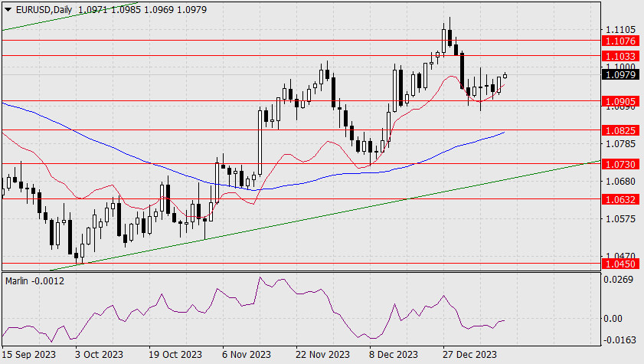The height and width of the screenshot is (364, 644).
Task: Click the 1.0450 red price level label
Action: coord(620,264)
